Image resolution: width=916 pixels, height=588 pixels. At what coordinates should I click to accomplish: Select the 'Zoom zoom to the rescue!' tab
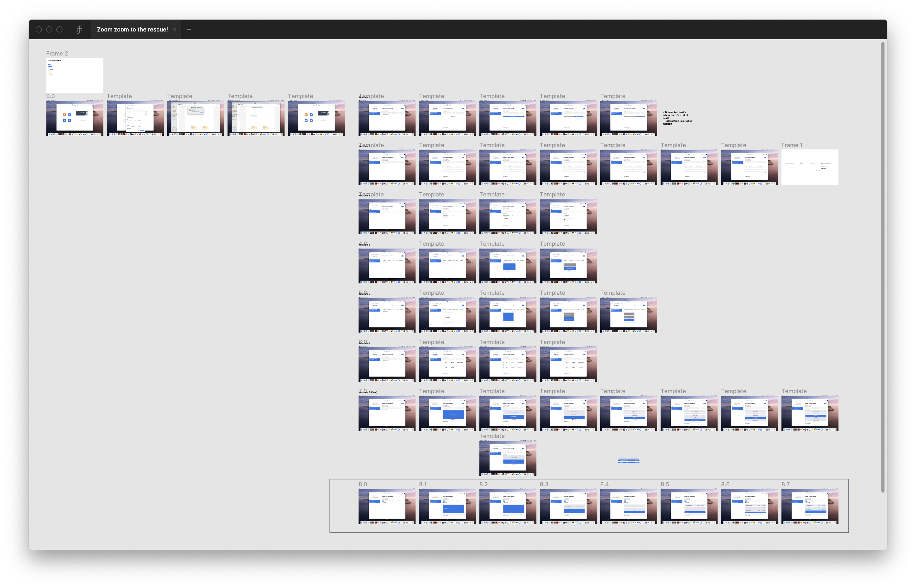[132, 29]
